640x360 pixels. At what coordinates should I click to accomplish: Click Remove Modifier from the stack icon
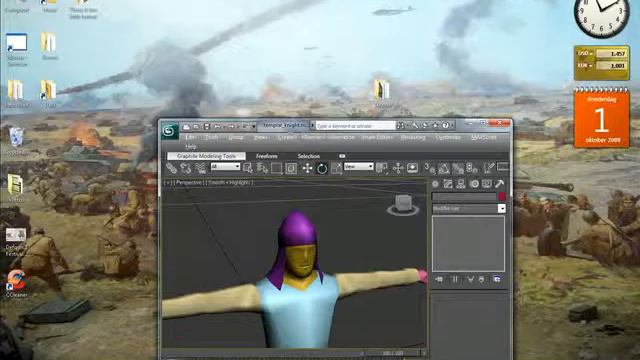click(x=482, y=280)
